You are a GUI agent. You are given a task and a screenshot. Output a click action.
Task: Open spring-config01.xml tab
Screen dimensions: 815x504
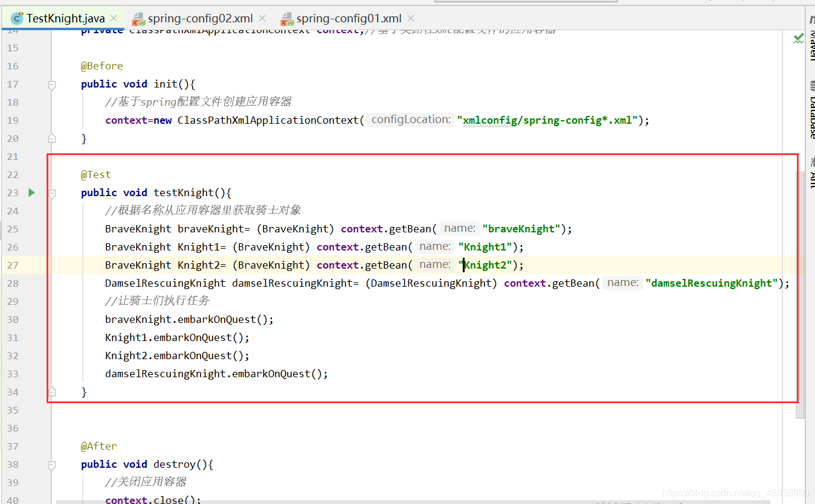coord(349,18)
